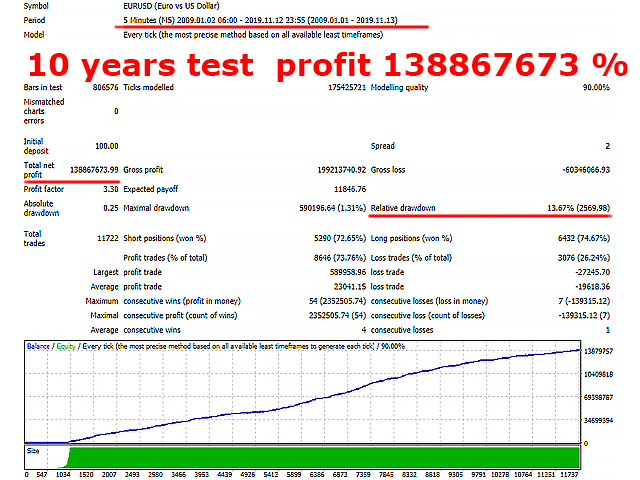Viewport: 640px width, 480px height.
Task: Click the chart axis value 10409818
Action: tap(598, 374)
